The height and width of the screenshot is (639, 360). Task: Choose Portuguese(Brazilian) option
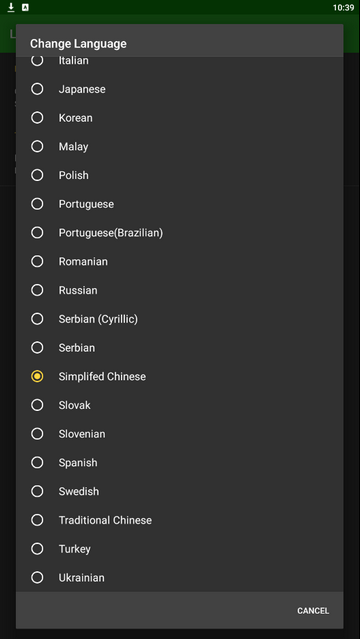179,233
